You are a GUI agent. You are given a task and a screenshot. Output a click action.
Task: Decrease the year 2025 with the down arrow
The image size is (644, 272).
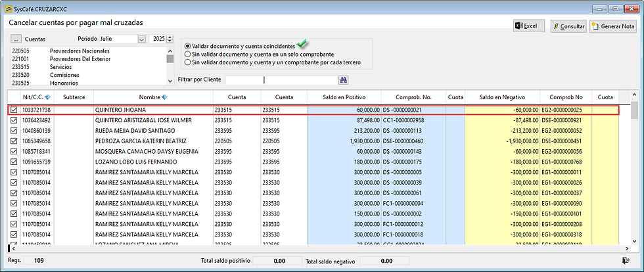coord(170,41)
